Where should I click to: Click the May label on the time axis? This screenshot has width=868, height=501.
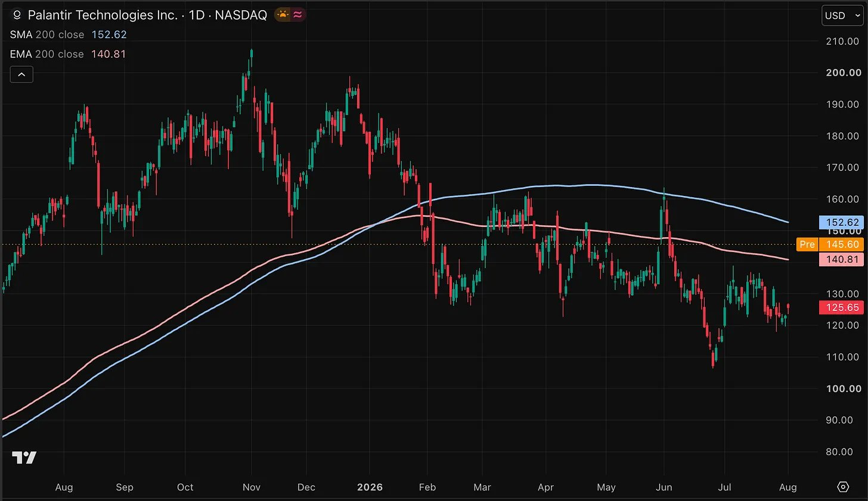coord(606,487)
